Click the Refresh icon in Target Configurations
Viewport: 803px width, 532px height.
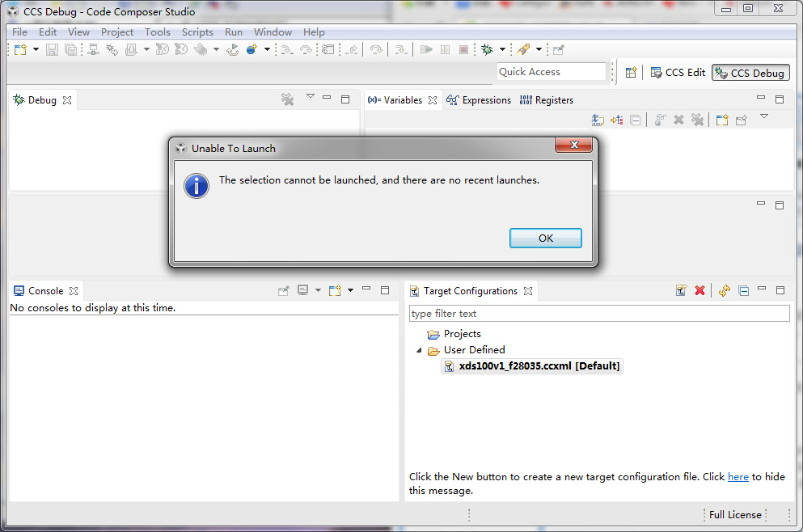(724, 290)
